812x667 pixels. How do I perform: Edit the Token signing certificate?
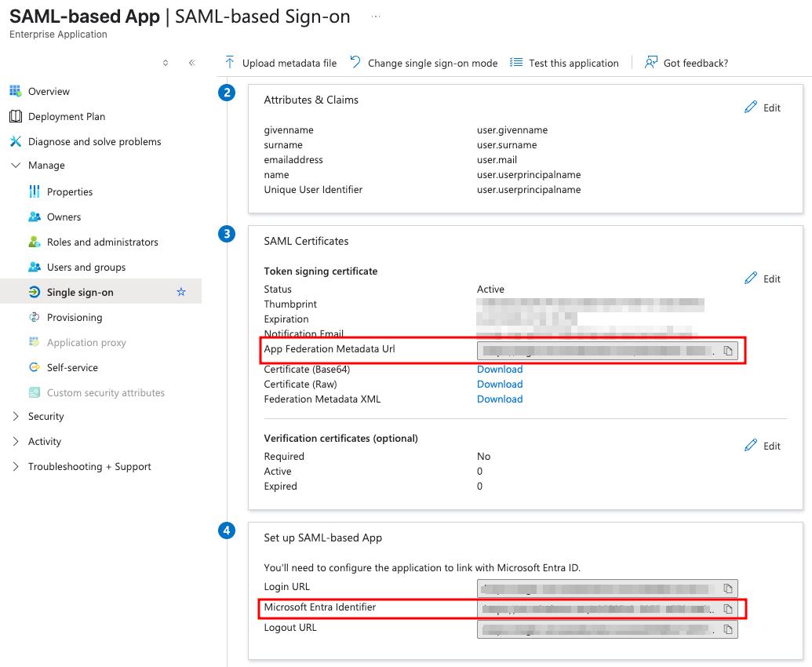[763, 279]
